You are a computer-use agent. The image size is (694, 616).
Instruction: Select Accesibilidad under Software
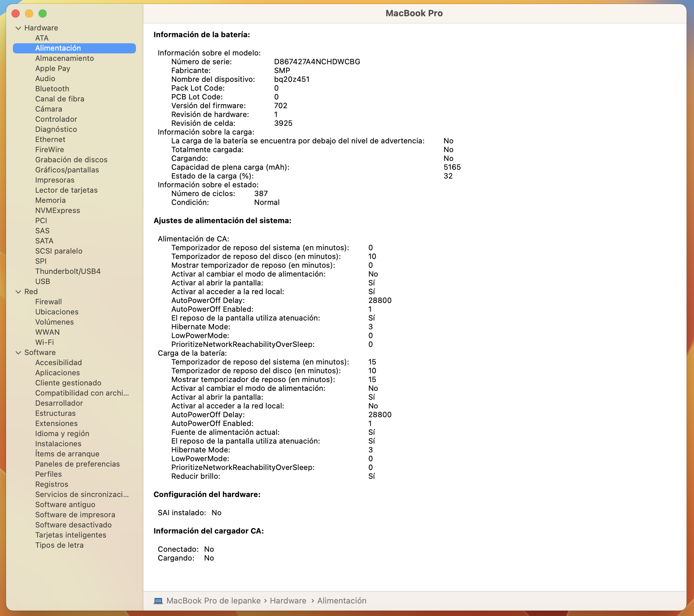[x=59, y=363]
